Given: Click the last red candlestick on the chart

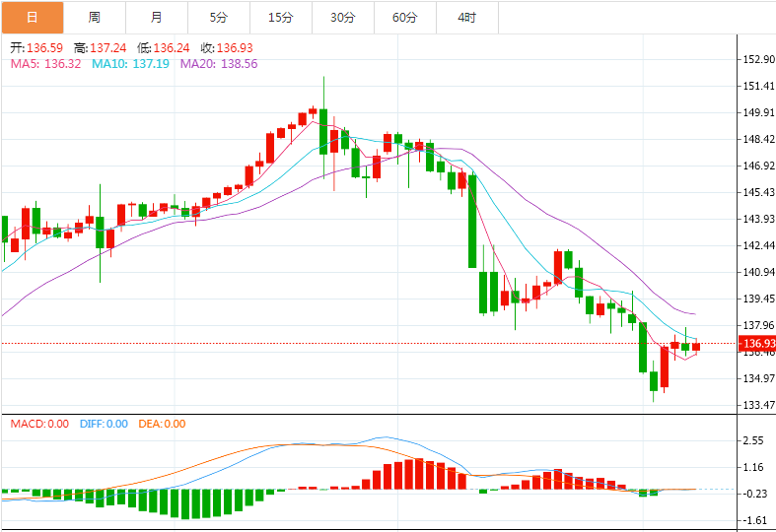Looking at the screenshot, I should pos(696,347).
